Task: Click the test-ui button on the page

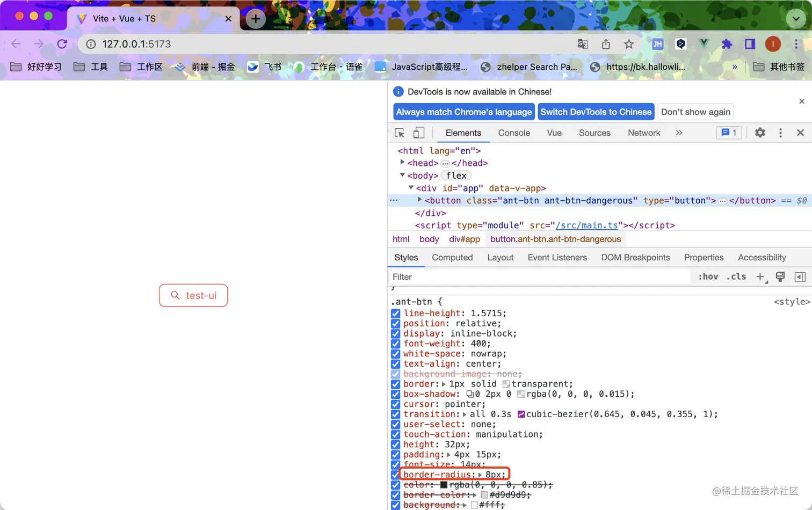Action: tap(193, 295)
